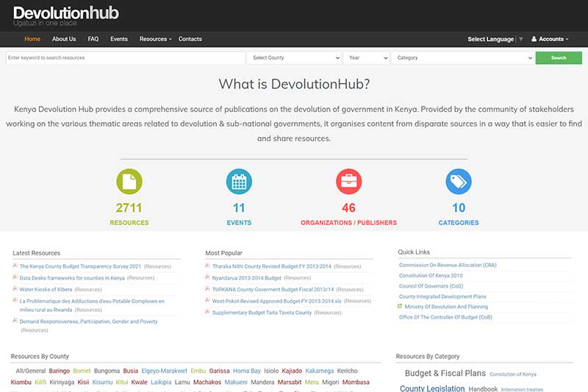Screen dimensions: 588x392
Task: Open the Select Language dropdown
Action: pos(495,39)
